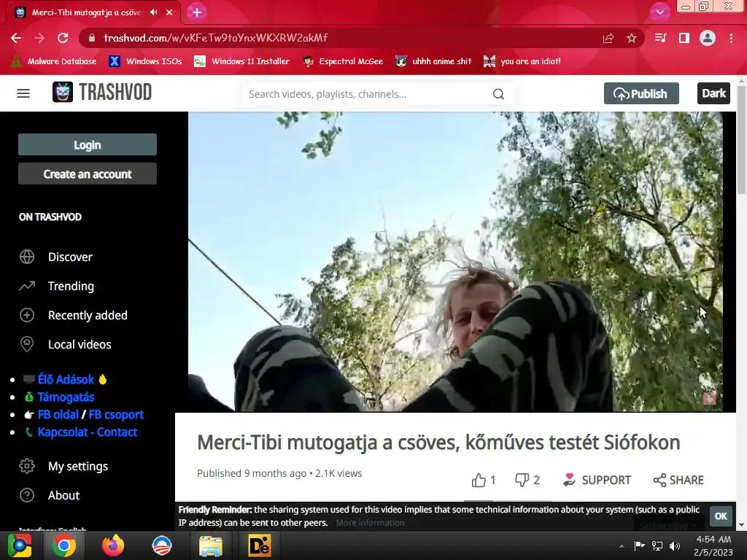747x560 pixels.
Task: Open the FB oldal link
Action: (x=58, y=415)
